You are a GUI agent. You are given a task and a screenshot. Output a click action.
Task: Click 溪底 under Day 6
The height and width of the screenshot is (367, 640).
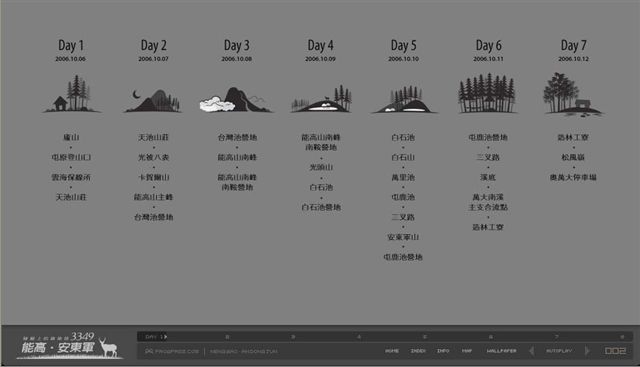(488, 177)
